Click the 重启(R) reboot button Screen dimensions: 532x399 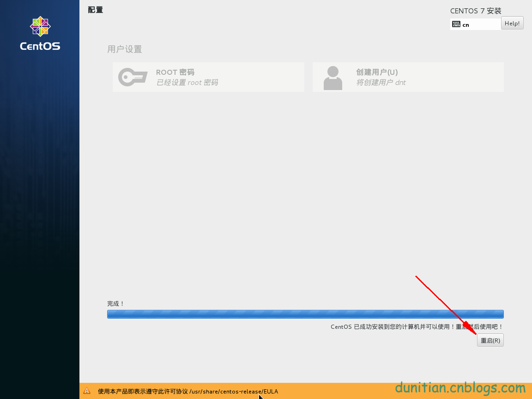(490, 340)
